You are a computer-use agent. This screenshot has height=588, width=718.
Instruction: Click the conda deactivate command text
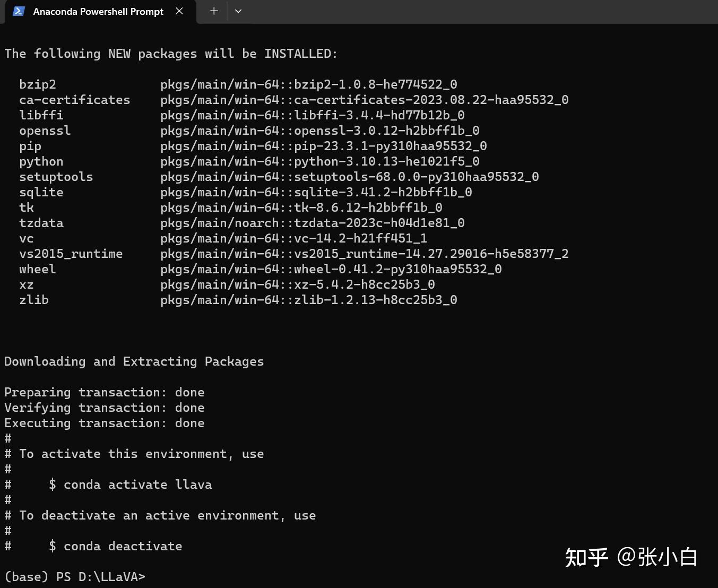pyautogui.click(x=123, y=546)
